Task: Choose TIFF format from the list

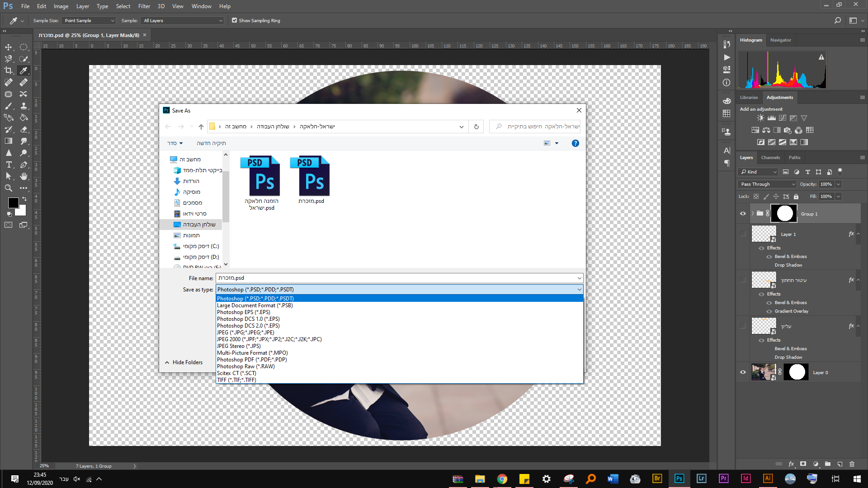Action: point(236,380)
